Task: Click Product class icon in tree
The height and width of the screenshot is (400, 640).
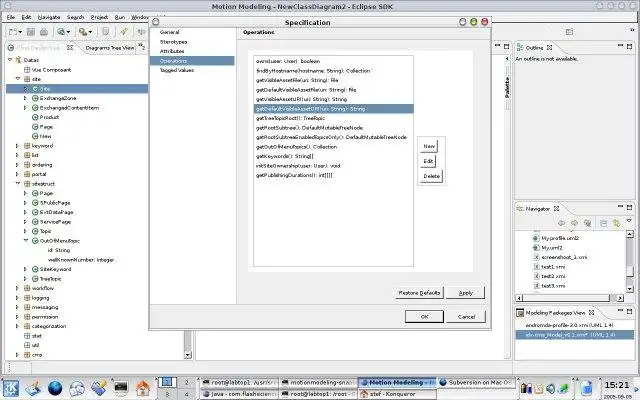Action: tap(35, 117)
